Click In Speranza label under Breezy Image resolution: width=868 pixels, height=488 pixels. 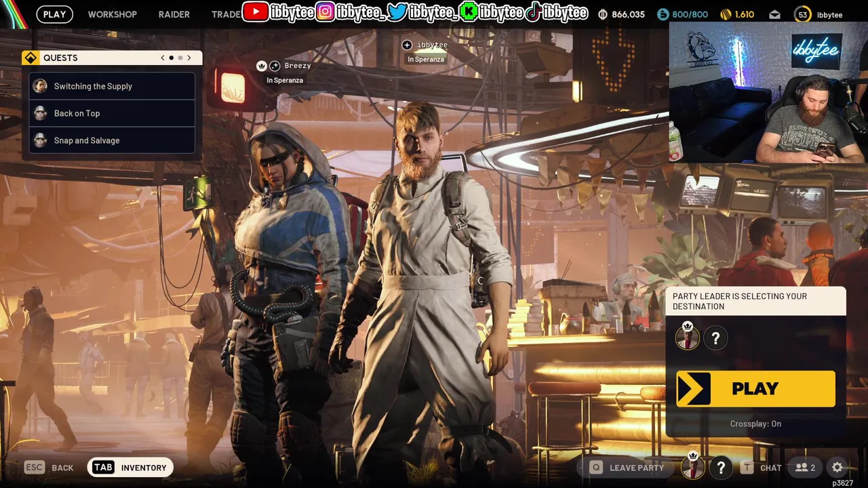285,80
